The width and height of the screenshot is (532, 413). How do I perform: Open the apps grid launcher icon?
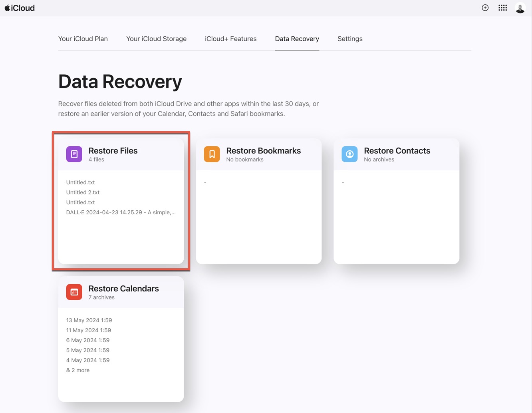[x=502, y=8]
